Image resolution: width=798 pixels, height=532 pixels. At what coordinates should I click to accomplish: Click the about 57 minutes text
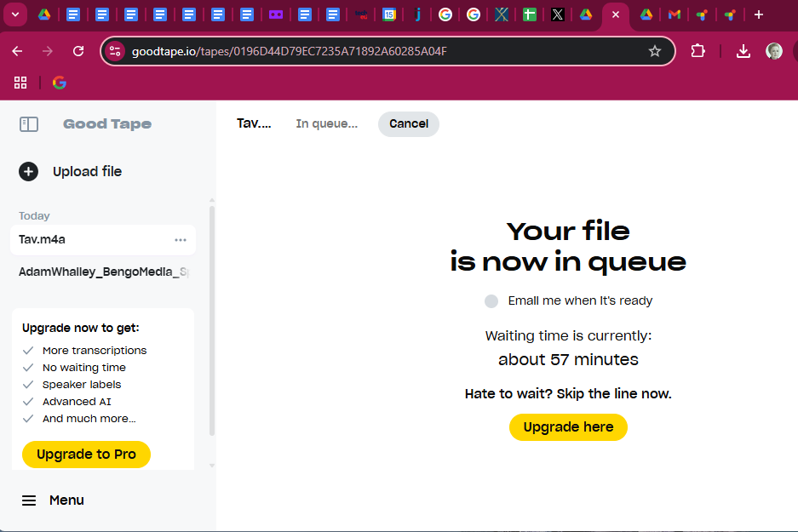[568, 359]
